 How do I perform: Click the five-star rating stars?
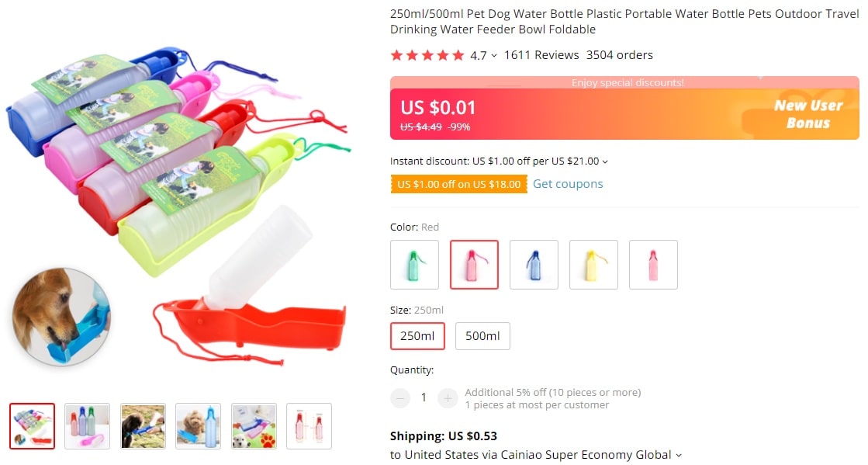tap(427, 55)
